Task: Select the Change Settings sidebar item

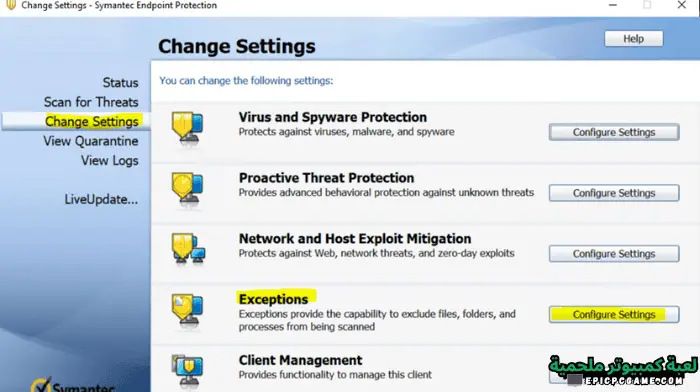Action: point(92,121)
